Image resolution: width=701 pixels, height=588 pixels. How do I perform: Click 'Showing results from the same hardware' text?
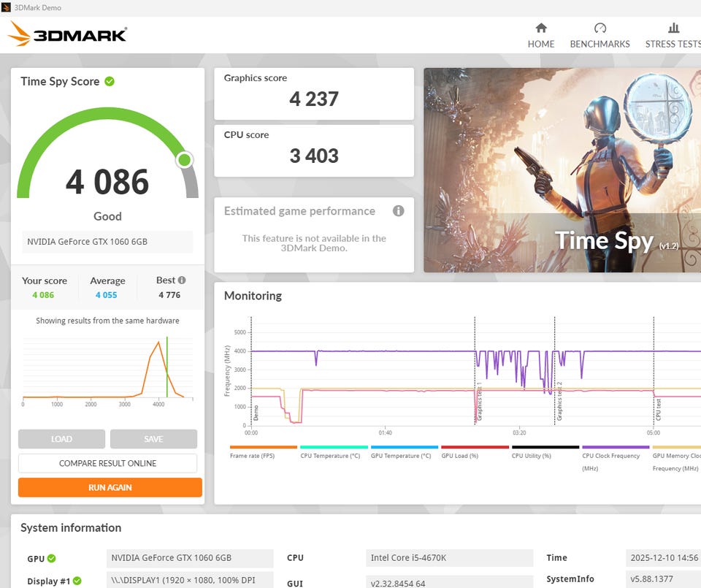pos(108,321)
